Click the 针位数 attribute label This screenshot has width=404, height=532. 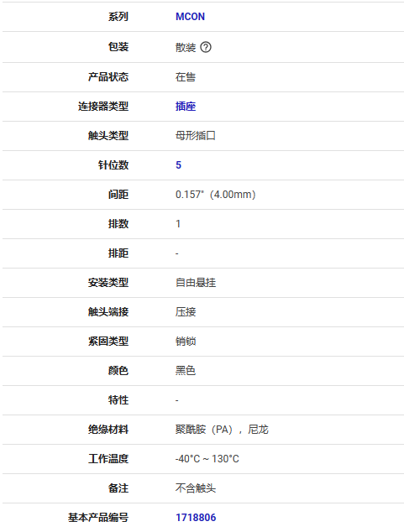(113, 165)
